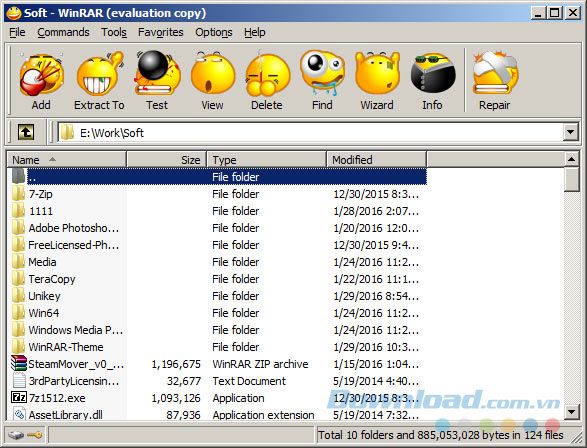Click the 1,093,126 size value
The width and height of the screenshot is (587, 448).
point(176,398)
